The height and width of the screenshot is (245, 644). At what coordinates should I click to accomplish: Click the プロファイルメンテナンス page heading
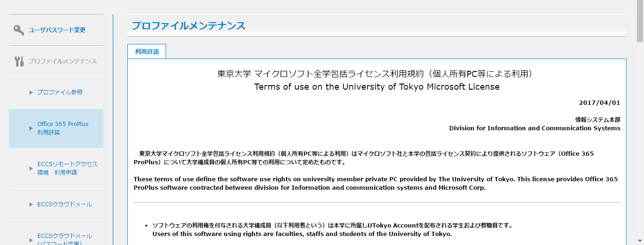189,26
